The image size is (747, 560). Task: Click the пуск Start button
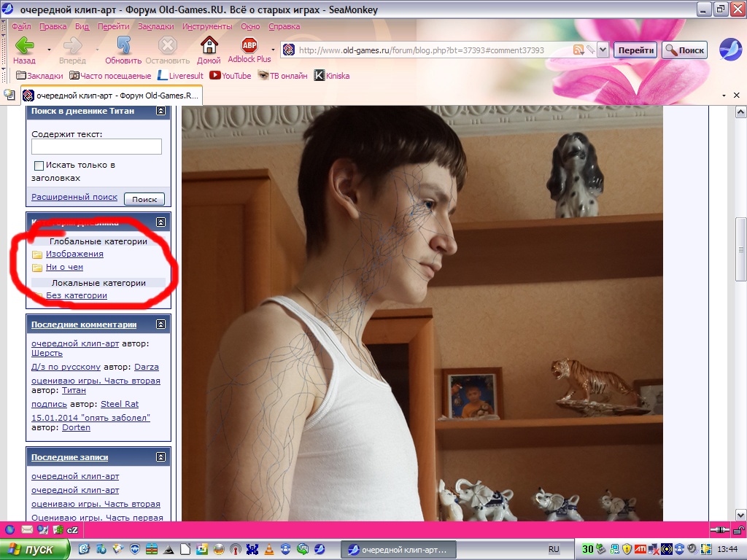point(34,549)
